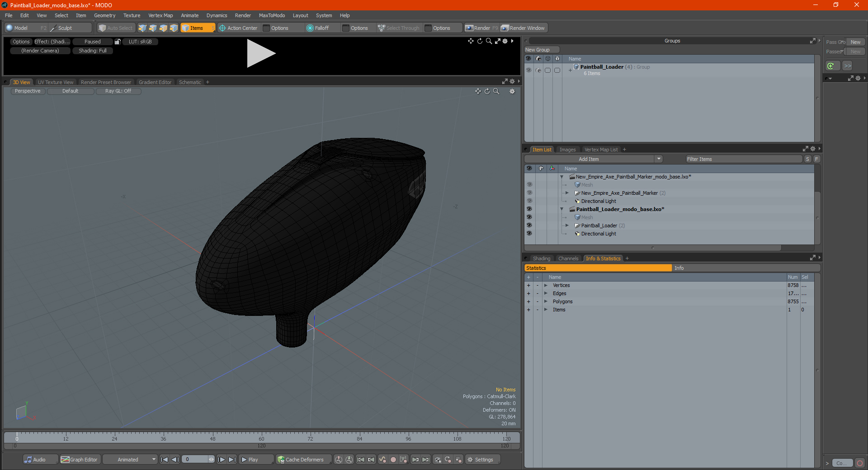Image resolution: width=868 pixels, height=470 pixels.
Task: Toggle visibility of Paintball_Loader_modo_base.lxo scene
Action: click(x=529, y=209)
